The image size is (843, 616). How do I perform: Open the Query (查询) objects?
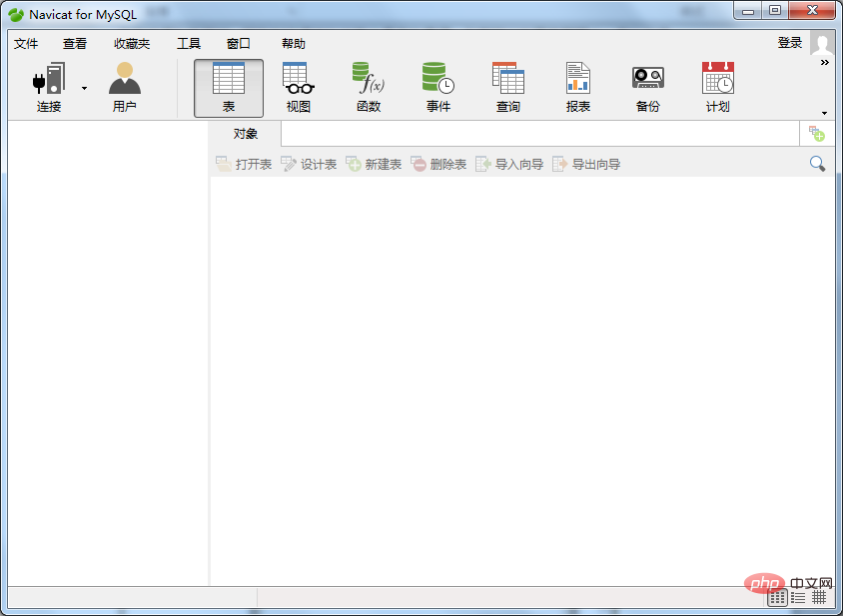[x=508, y=88]
